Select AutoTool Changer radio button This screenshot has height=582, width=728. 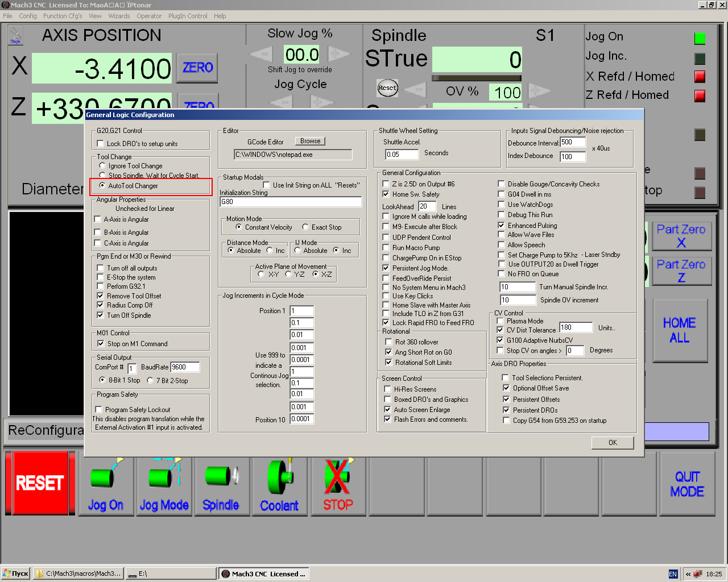coord(102,185)
